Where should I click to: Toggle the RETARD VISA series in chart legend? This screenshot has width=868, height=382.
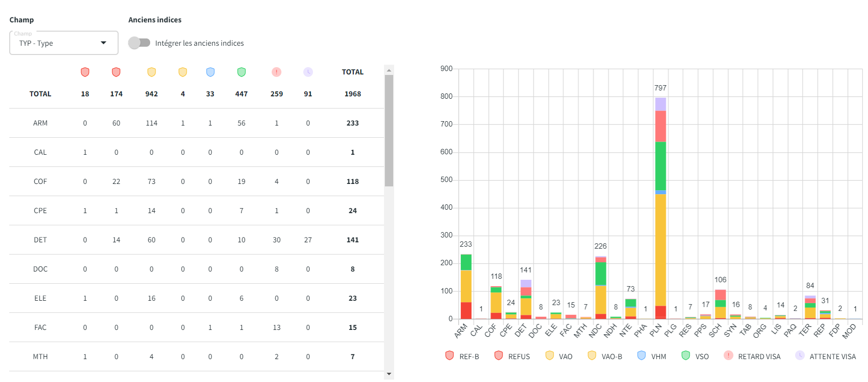click(753, 356)
